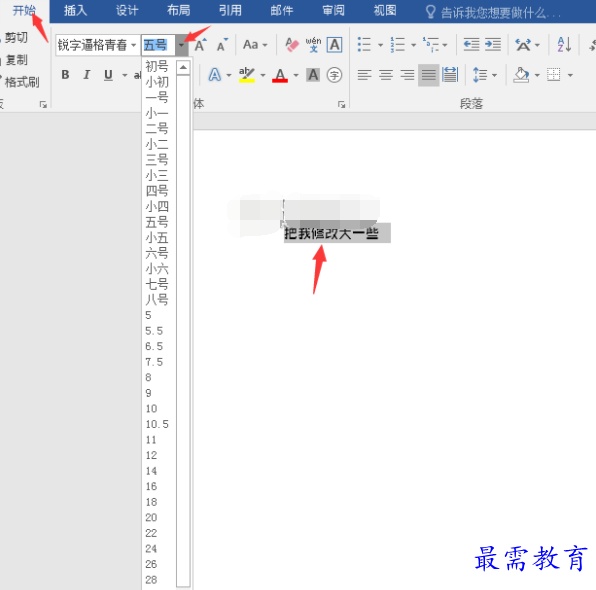Insert multilevel list
Viewport: 596px width, 590px height.
[x=431, y=44]
